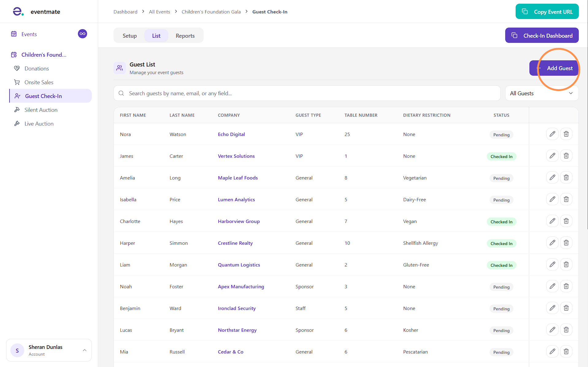
Task: Open Donations in the sidebar
Action: point(37,69)
